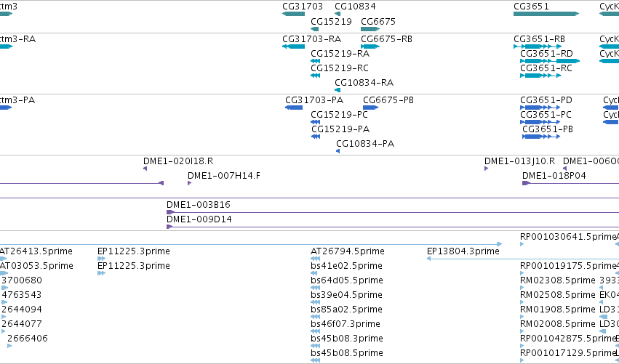Select the DME1-003B16 clone start marker
This screenshot has width=619, height=364.
170,212
